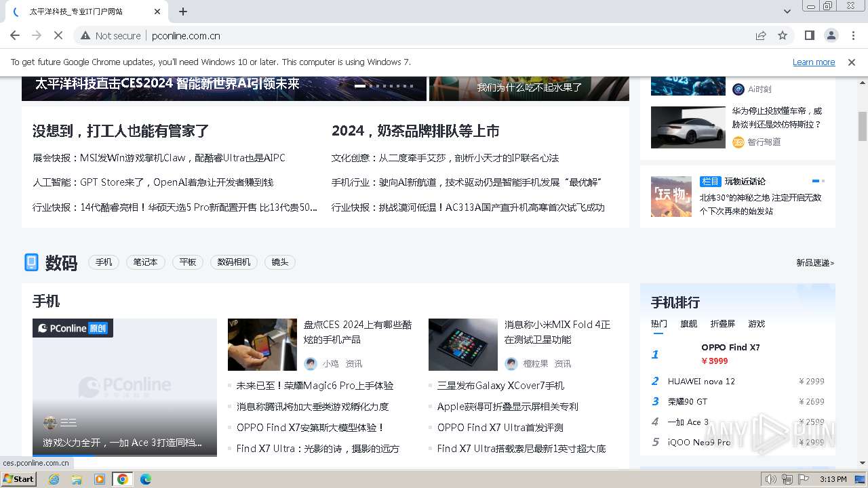Open the Apple折叠显示屏专利 article
Screen dimensions: 868x488
508,407
